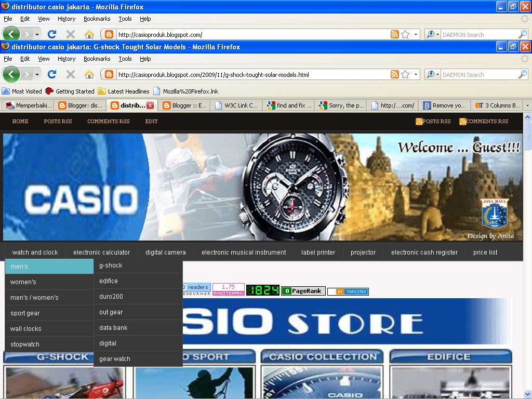This screenshot has height=399, width=532.
Task: Click bookmark star in background window URL bar
Action: [x=405, y=34]
